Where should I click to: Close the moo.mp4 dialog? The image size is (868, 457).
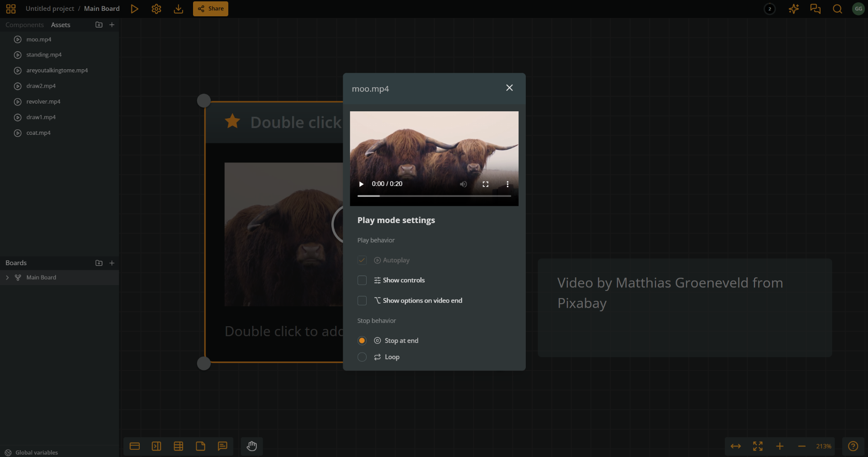(x=509, y=88)
